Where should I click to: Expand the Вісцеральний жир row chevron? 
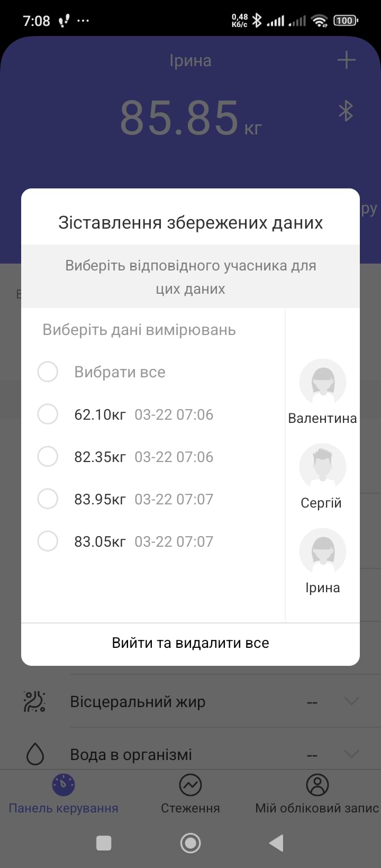pyautogui.click(x=351, y=702)
